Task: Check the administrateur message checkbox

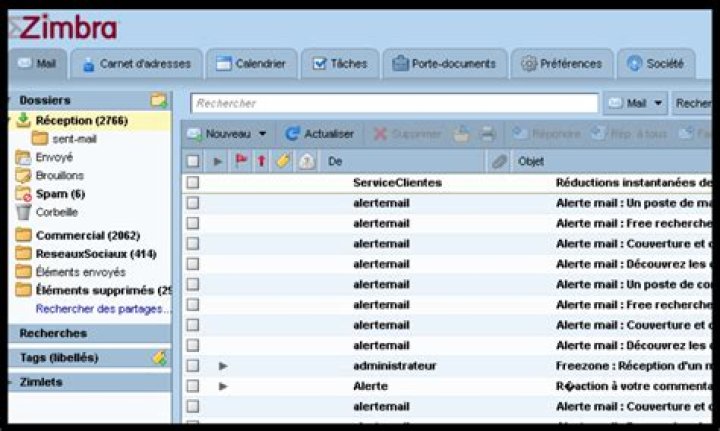Action: (193, 365)
